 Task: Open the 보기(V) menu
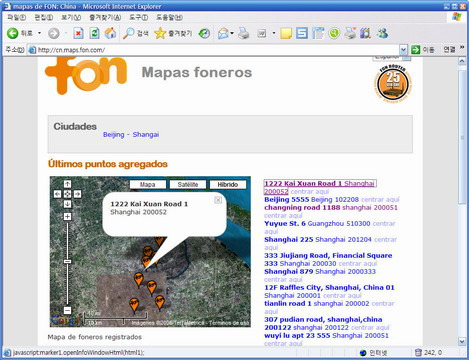(x=71, y=17)
